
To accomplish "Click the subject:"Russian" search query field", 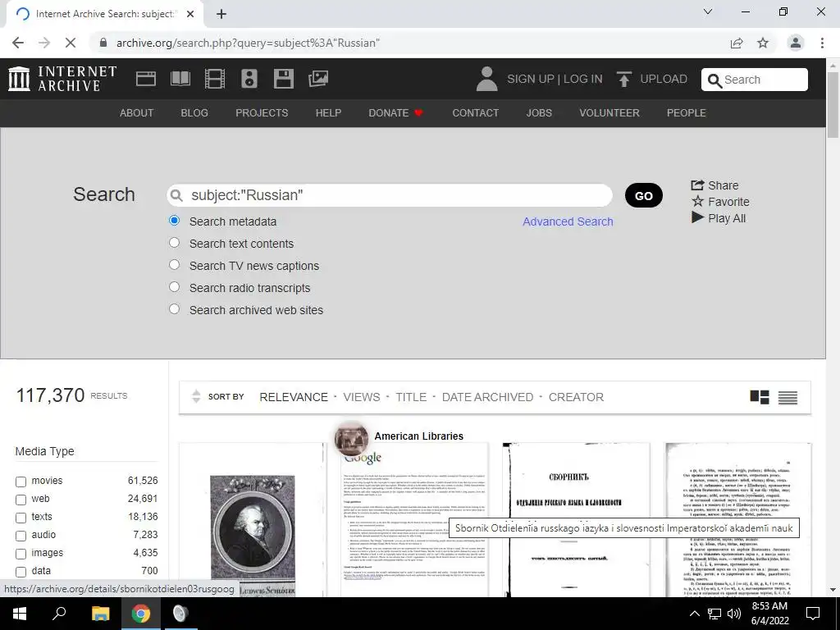I will 390,195.
